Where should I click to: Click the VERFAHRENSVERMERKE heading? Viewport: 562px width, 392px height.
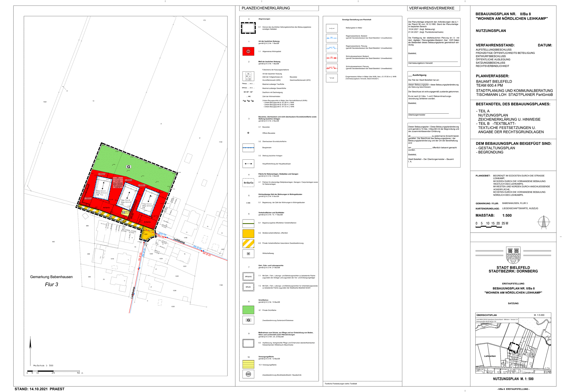(432, 8)
